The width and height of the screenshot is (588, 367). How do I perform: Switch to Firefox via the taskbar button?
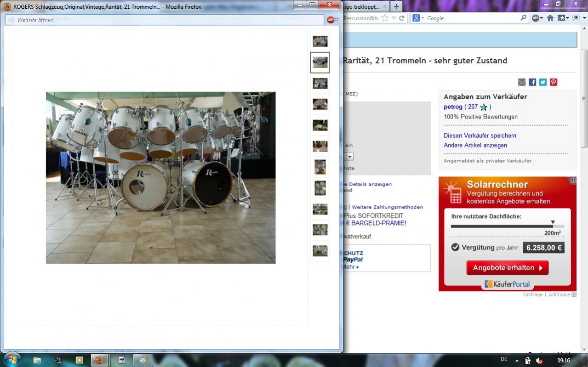[100, 360]
